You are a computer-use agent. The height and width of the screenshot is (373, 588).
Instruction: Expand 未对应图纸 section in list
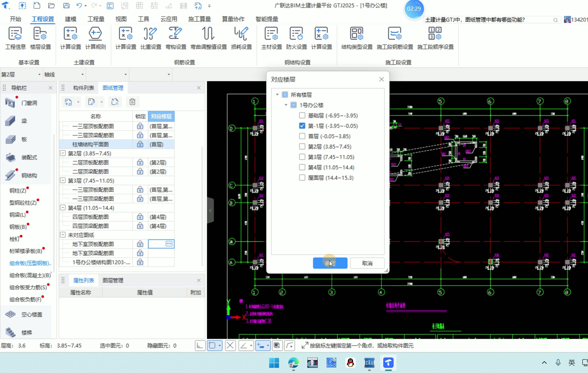click(62, 235)
